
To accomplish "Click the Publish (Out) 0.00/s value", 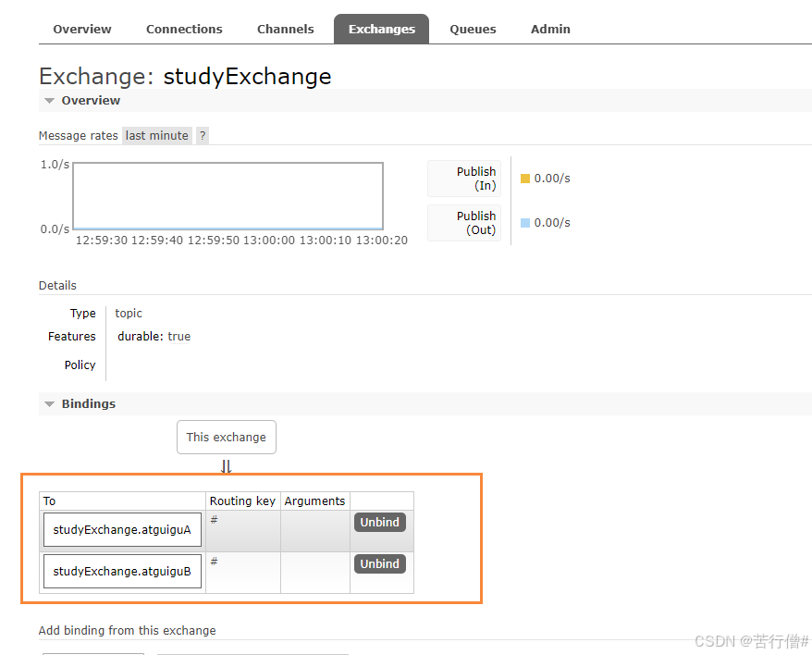I will 552,223.
